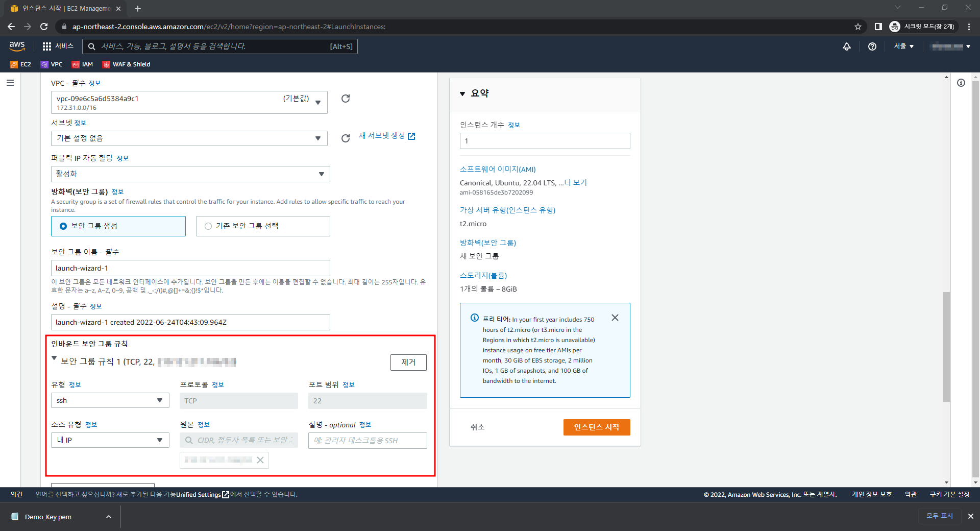Open privacy link in footer
Viewport: 980px width, 531px height.
(x=872, y=494)
